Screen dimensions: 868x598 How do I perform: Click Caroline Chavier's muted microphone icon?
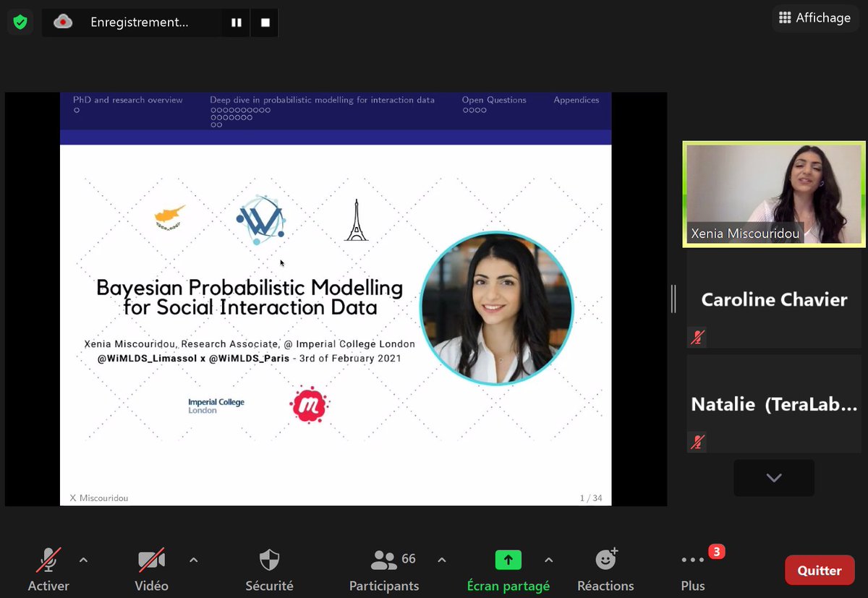[x=697, y=337]
